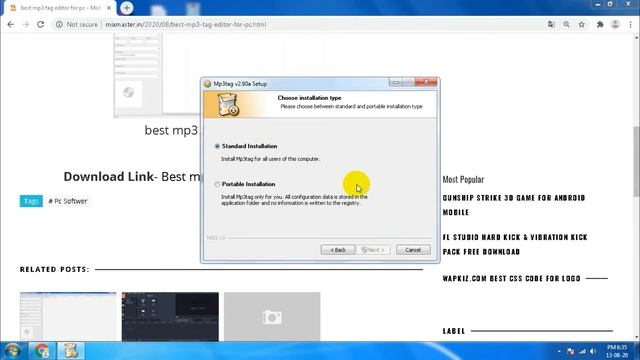
Task: Click the Most Popular sidebar heading
Action: [x=463, y=180]
